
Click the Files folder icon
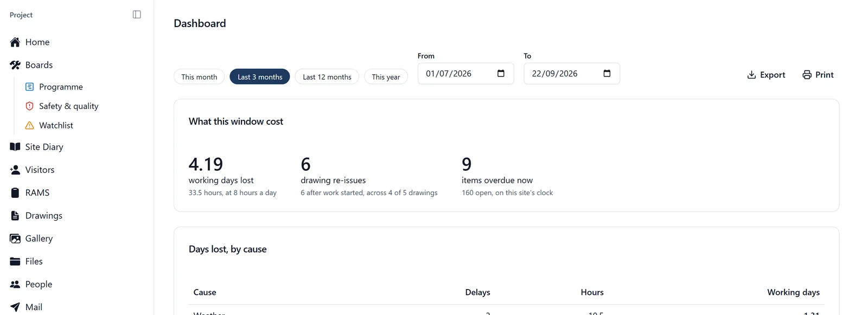[15, 261]
